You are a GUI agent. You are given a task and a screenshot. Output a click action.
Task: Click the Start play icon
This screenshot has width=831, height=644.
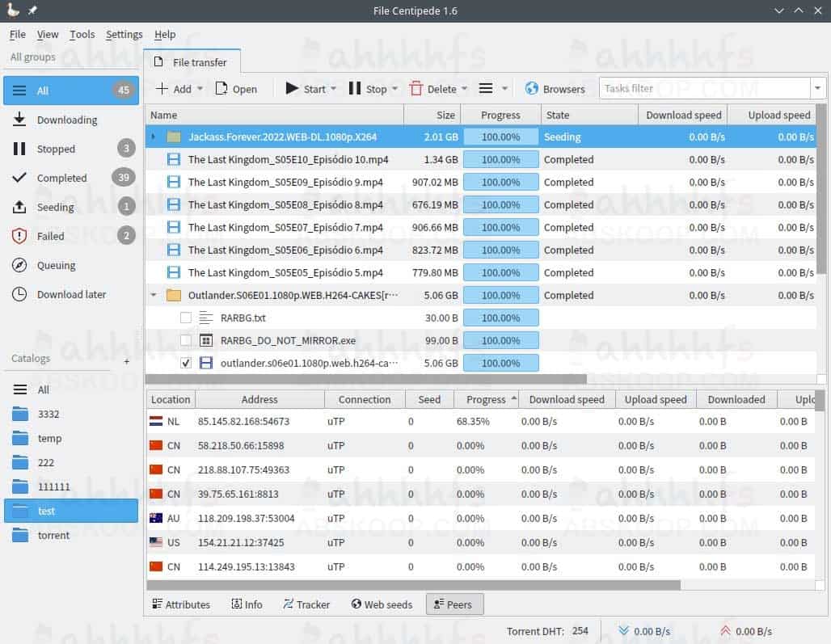(x=292, y=88)
